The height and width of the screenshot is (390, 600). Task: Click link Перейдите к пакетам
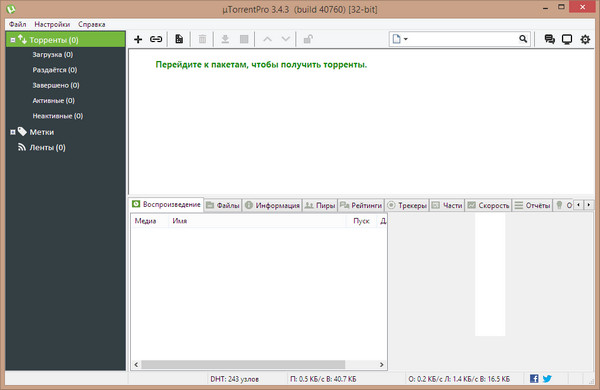tap(261, 65)
